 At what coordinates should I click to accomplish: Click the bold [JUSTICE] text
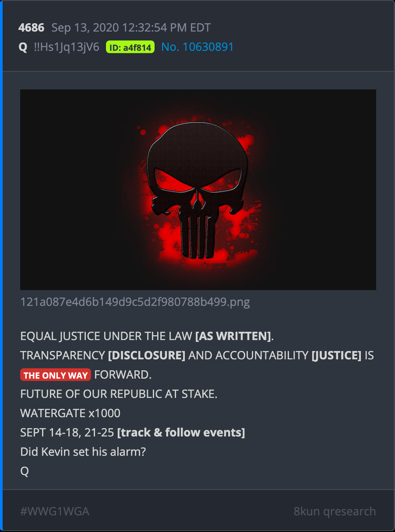(336, 355)
